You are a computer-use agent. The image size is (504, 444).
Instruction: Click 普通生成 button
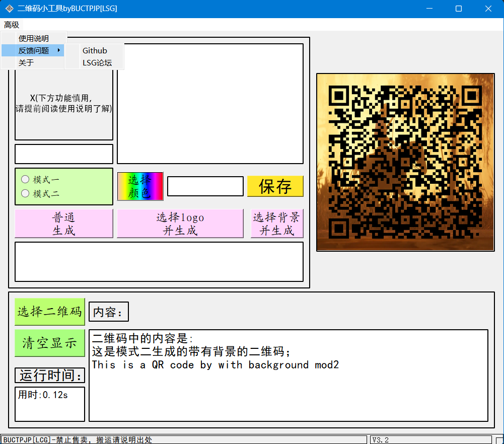point(64,224)
